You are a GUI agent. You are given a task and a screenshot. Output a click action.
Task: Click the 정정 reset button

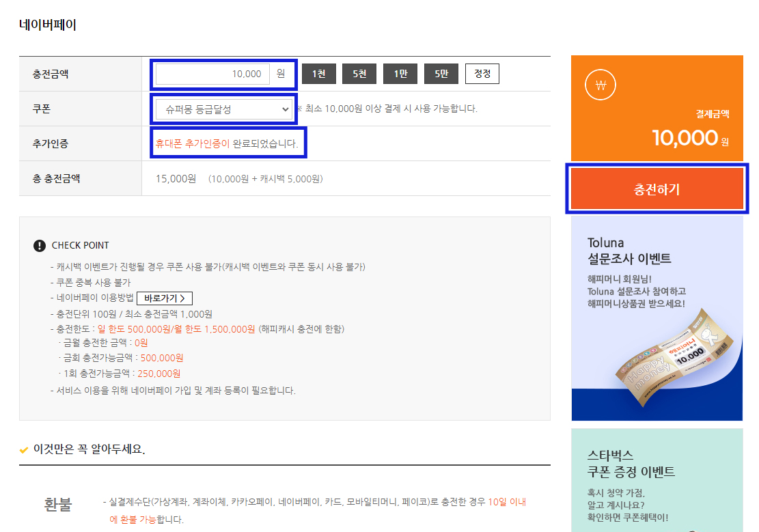coord(482,74)
